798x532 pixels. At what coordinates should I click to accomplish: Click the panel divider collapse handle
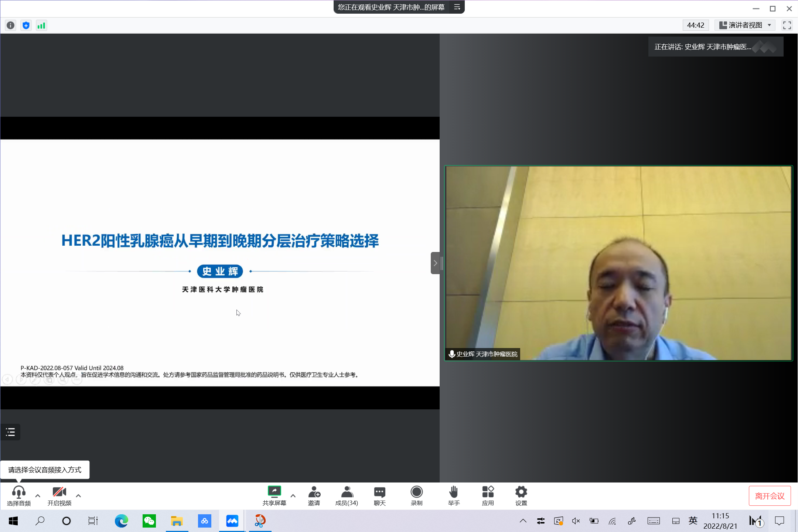436,263
